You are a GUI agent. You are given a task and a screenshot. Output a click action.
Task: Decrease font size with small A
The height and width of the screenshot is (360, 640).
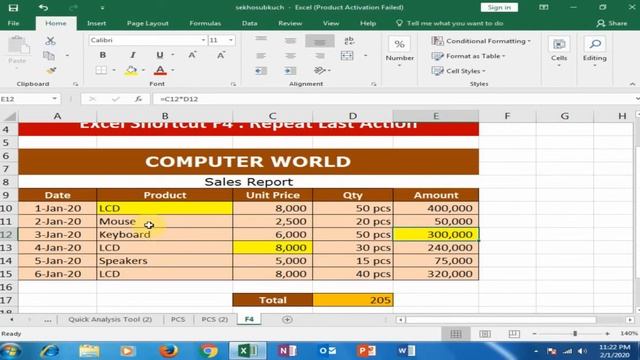[221, 55]
